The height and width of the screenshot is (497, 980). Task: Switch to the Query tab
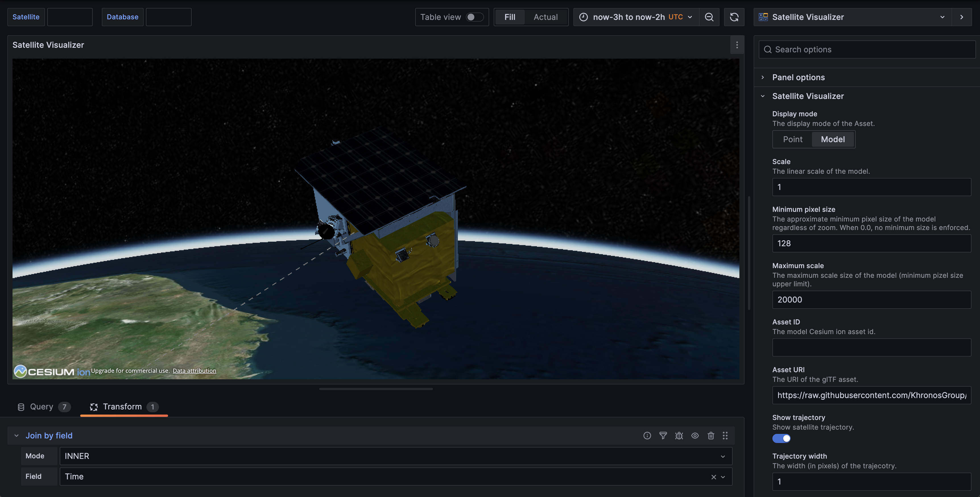(42, 407)
